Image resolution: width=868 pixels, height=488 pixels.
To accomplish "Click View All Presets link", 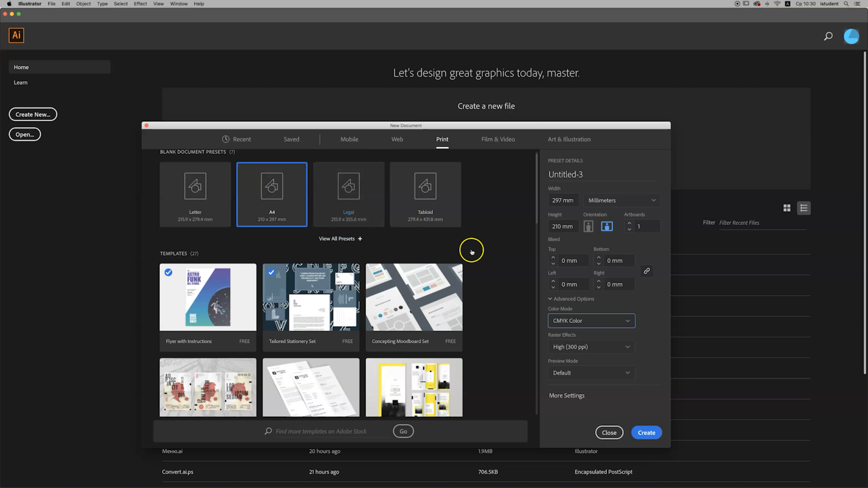I will click(x=337, y=239).
